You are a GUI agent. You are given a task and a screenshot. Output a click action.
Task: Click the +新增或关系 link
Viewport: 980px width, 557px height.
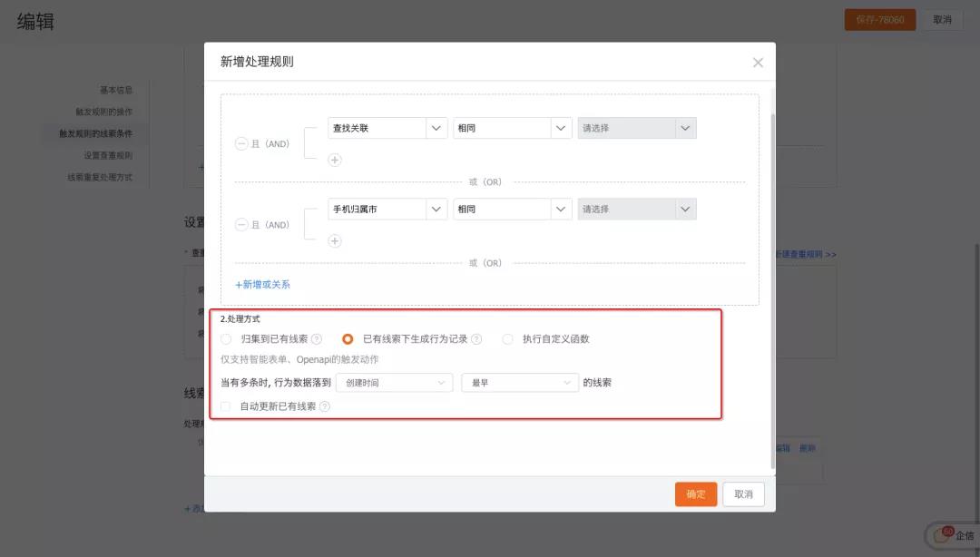point(262,285)
